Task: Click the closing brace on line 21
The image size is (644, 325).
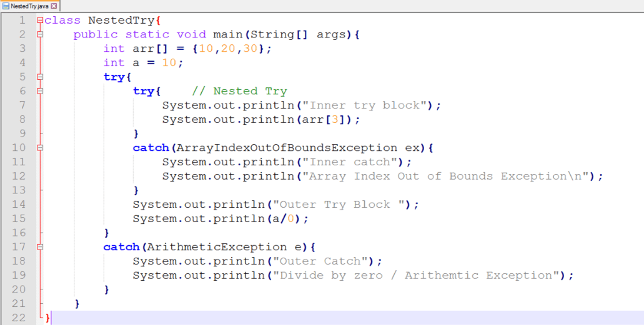Action: pos(77,304)
